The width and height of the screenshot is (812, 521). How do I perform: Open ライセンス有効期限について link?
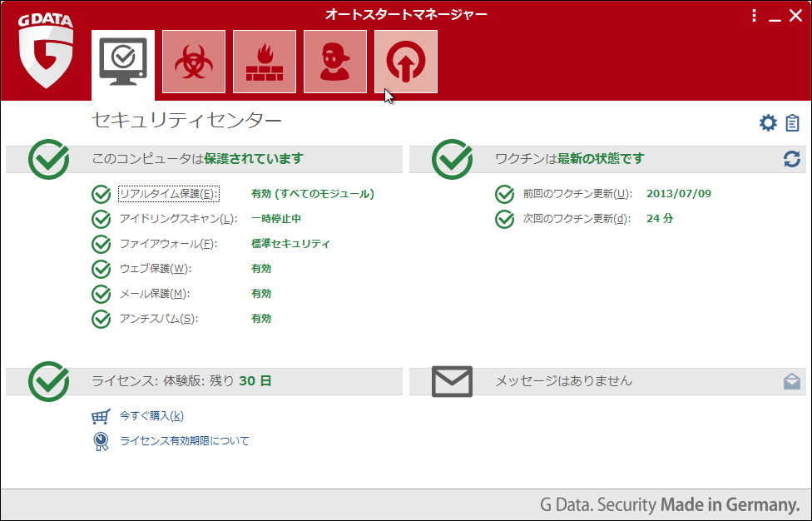coord(185,441)
